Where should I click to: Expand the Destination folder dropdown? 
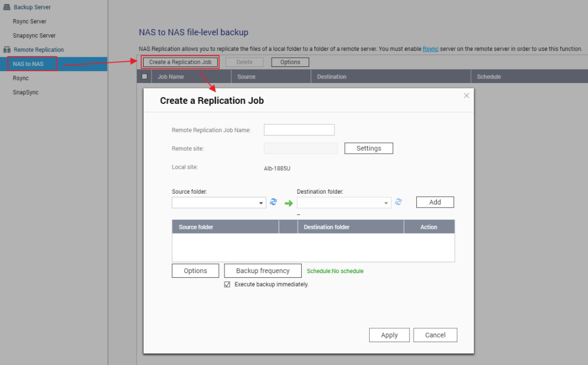point(386,204)
